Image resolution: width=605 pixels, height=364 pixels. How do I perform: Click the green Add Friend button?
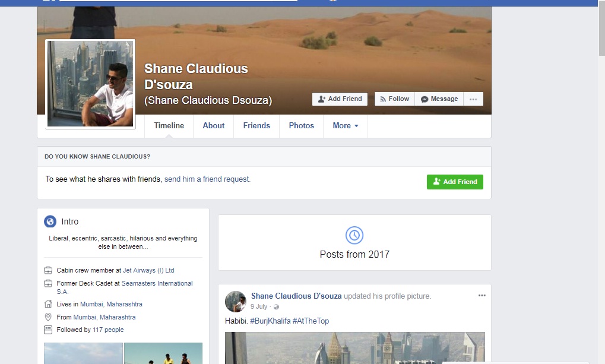point(455,182)
